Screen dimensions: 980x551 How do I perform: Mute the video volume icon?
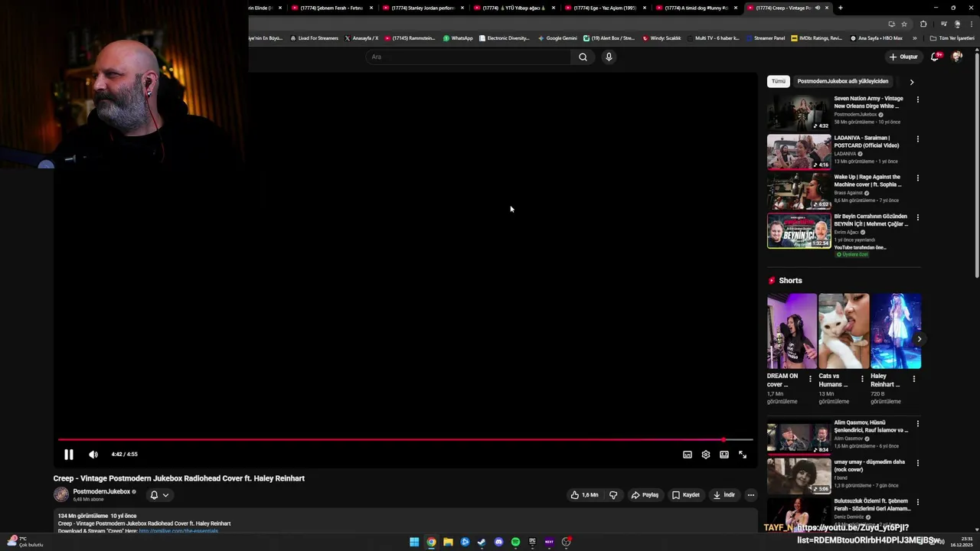(x=93, y=455)
